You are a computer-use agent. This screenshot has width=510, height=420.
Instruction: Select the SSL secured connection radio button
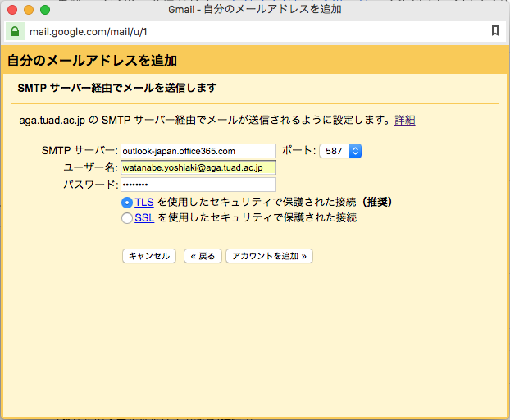[127, 218]
